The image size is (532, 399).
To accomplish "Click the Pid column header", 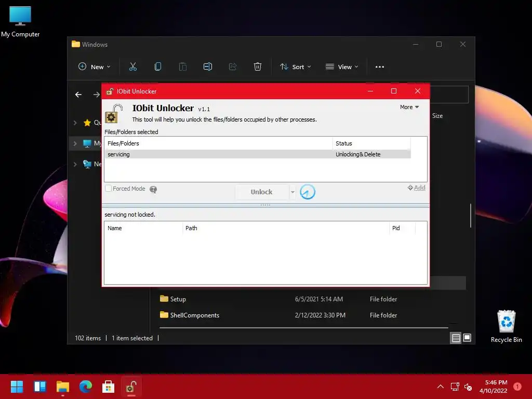I will [x=402, y=228].
